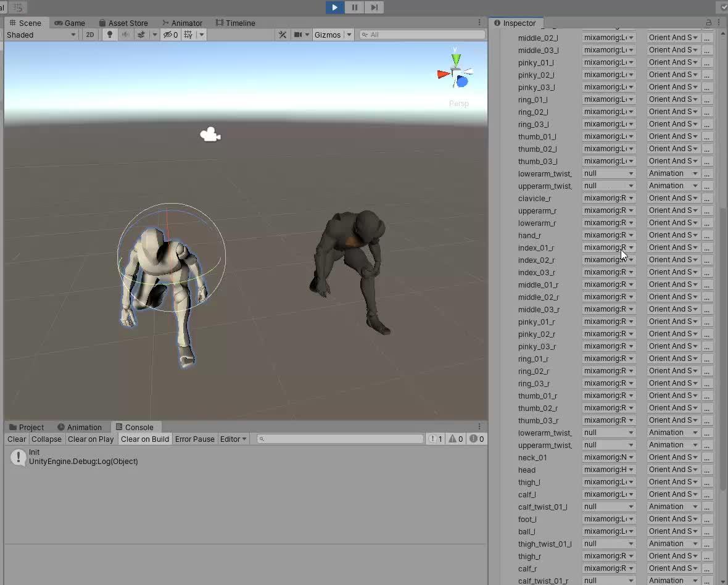
Task: Open grid settings dropdown arrow
Action: (x=202, y=35)
